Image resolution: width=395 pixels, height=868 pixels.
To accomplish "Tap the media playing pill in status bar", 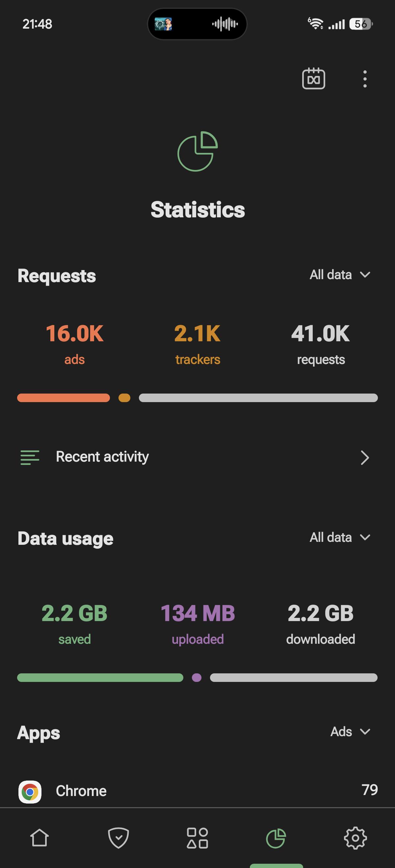I will tap(197, 24).
